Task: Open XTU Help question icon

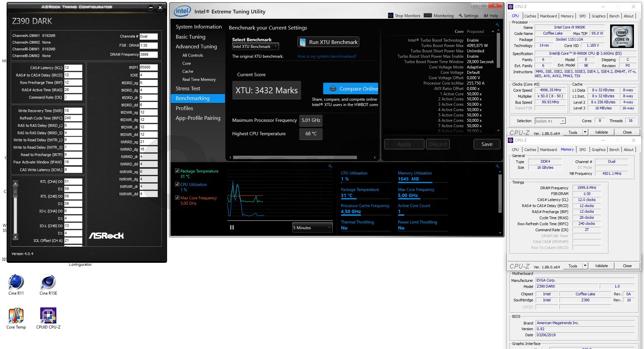Action: pos(486,15)
